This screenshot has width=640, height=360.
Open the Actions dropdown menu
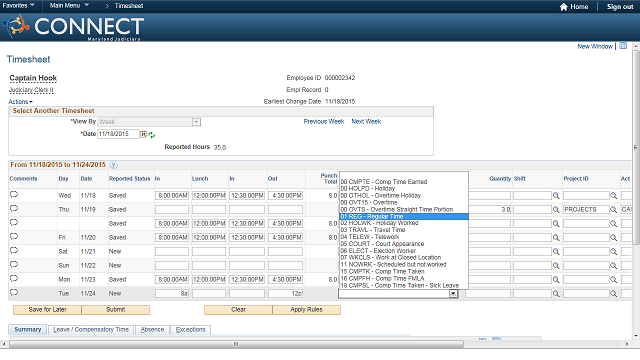(x=20, y=102)
